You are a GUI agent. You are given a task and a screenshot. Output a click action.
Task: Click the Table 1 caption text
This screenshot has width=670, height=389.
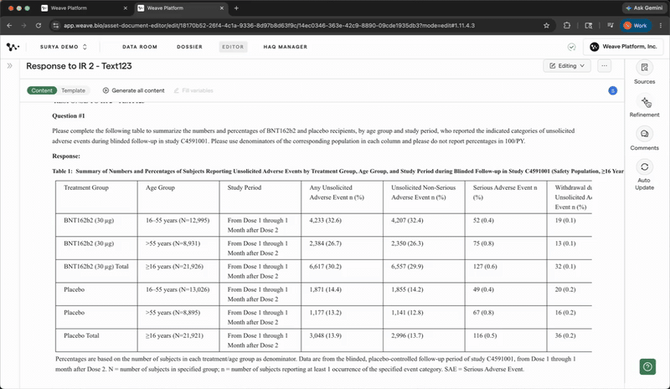pos(338,171)
